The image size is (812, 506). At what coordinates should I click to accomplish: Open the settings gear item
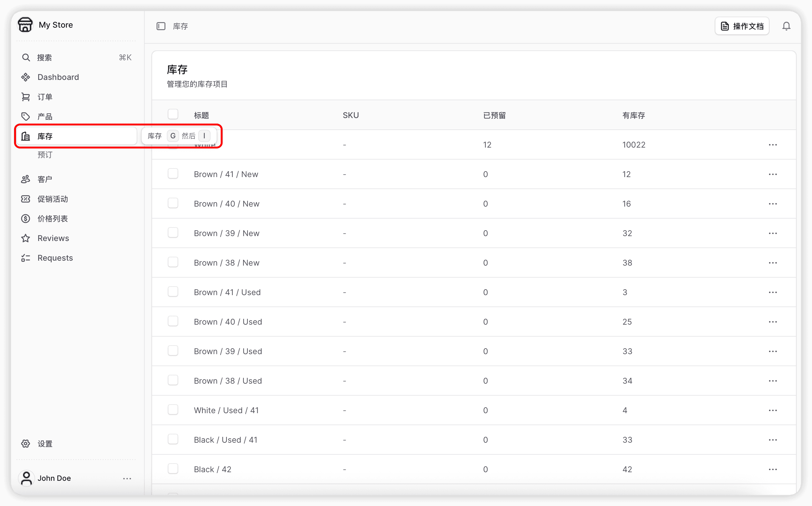coord(26,444)
